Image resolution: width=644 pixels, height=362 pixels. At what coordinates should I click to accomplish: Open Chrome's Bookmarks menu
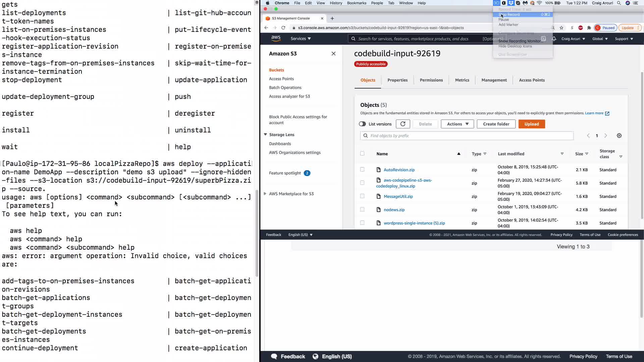[x=356, y=3]
